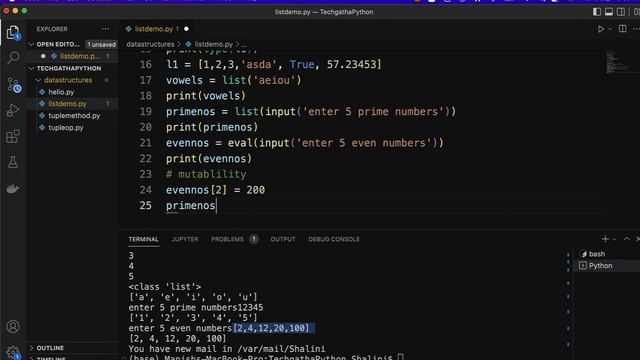The height and width of the screenshot is (360, 640).
Task: Create a new terminal with plus icon
Action: pos(605,239)
